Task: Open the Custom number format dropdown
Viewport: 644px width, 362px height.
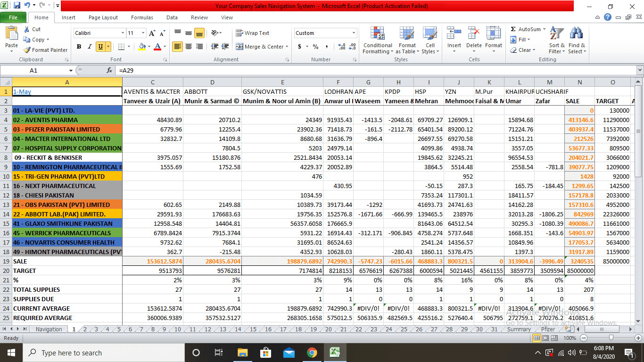Action: pyautogui.click(x=354, y=33)
